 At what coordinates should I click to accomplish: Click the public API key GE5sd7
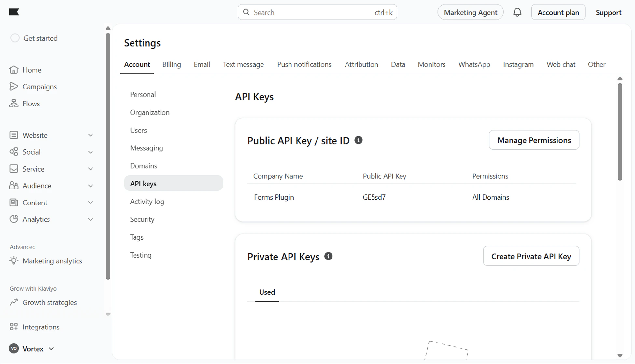[374, 197]
